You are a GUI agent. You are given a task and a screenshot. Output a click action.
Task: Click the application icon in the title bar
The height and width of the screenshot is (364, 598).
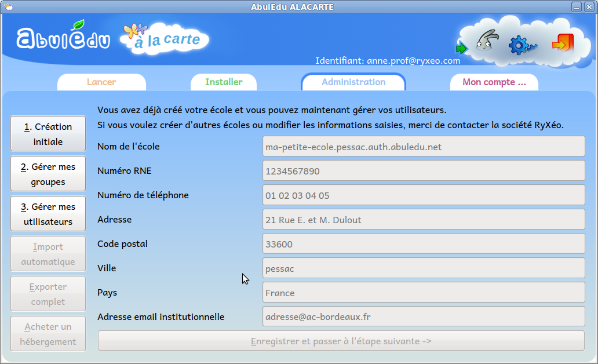(x=8, y=6)
